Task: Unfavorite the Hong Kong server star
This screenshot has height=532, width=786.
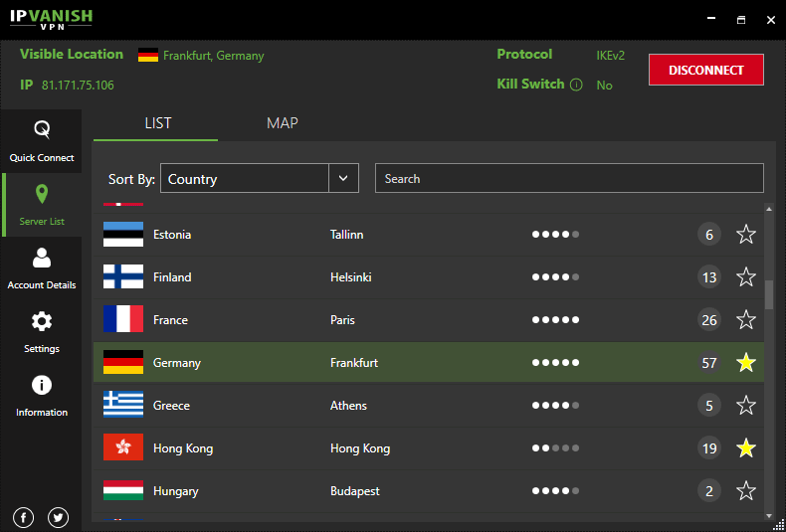Action: click(746, 447)
